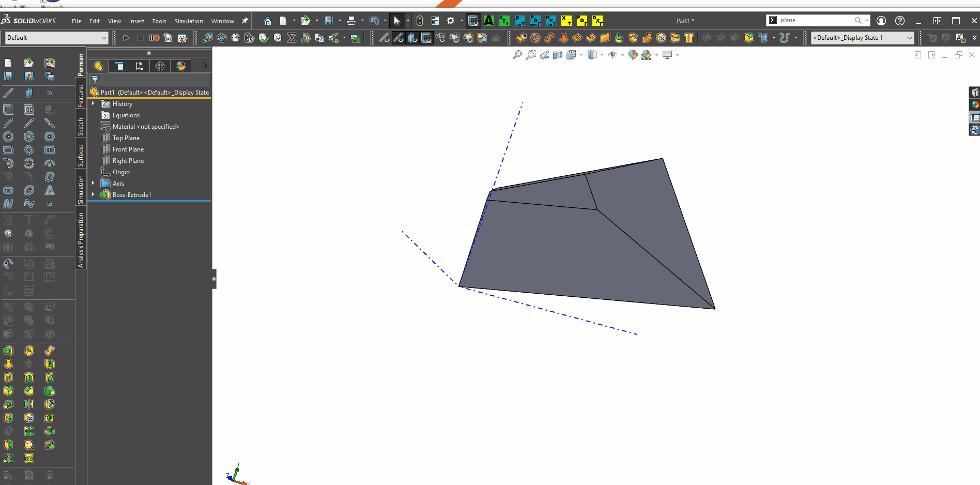
Task: Expand the Boss-Extrude1 feature node
Action: click(93, 195)
